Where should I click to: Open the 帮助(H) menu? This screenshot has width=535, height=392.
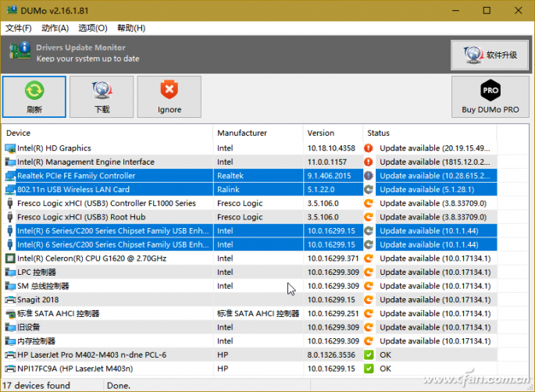[x=131, y=28]
